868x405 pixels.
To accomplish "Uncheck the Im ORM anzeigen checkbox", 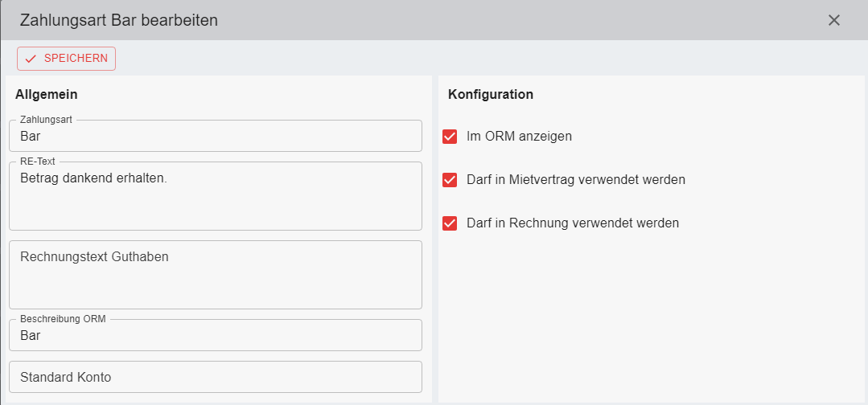I will pyautogui.click(x=450, y=137).
